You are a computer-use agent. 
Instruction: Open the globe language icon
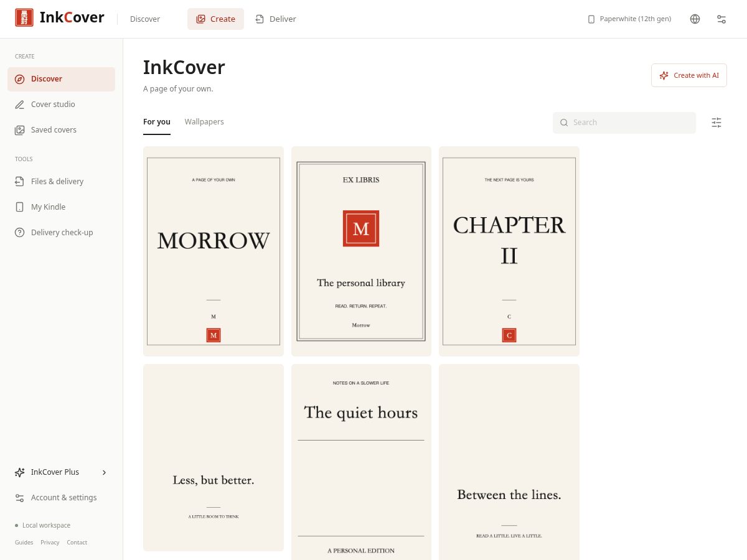(695, 19)
